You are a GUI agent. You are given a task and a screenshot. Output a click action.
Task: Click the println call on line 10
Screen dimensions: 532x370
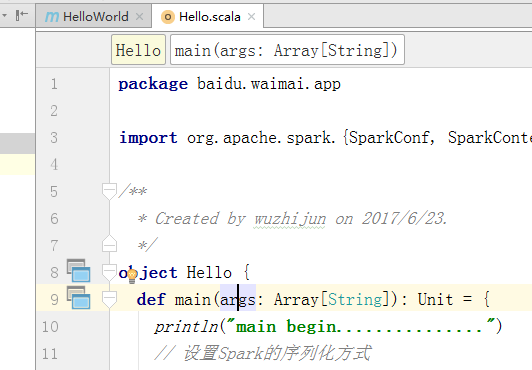click(x=186, y=327)
